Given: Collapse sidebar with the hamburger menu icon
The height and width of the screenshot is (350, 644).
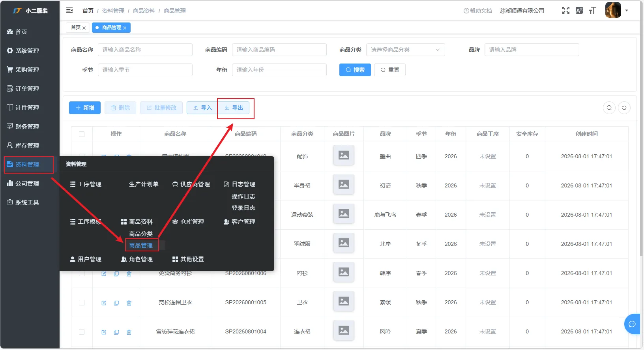Looking at the screenshot, I should (69, 11).
